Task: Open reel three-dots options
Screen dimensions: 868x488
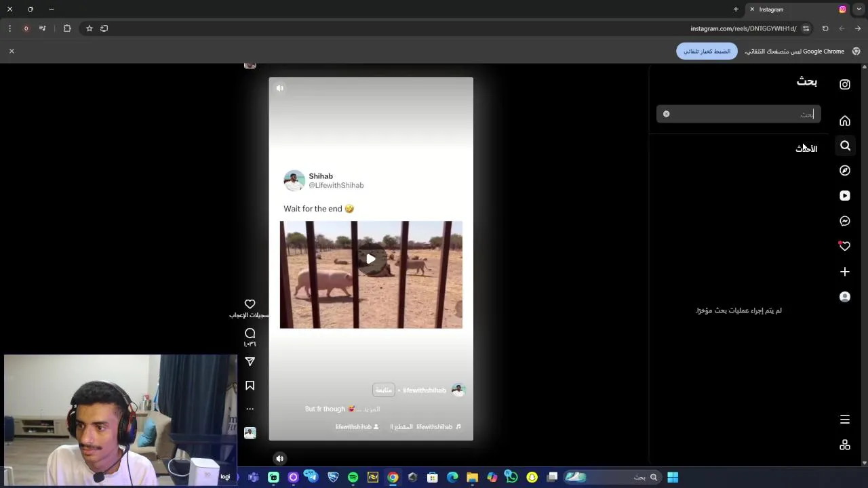Action: pyautogui.click(x=250, y=409)
